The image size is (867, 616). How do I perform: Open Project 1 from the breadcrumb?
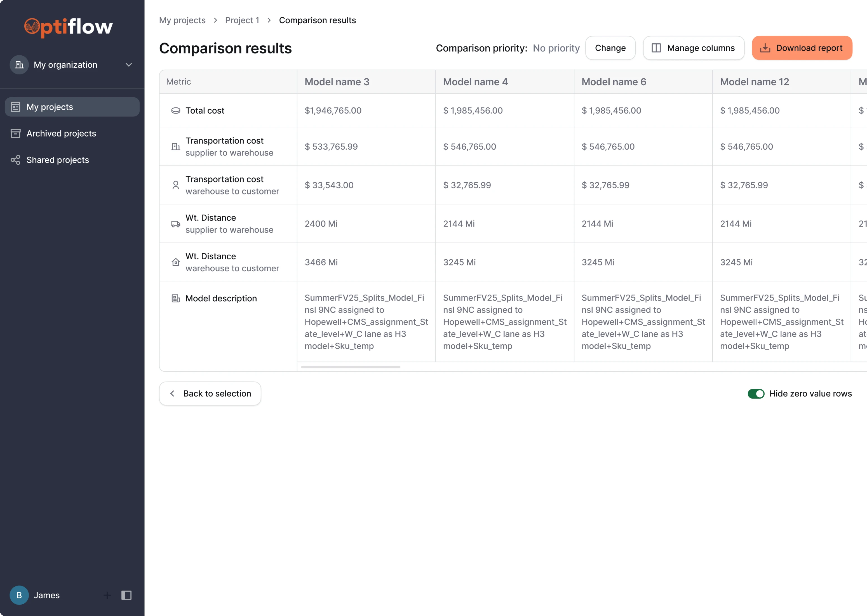242,20
